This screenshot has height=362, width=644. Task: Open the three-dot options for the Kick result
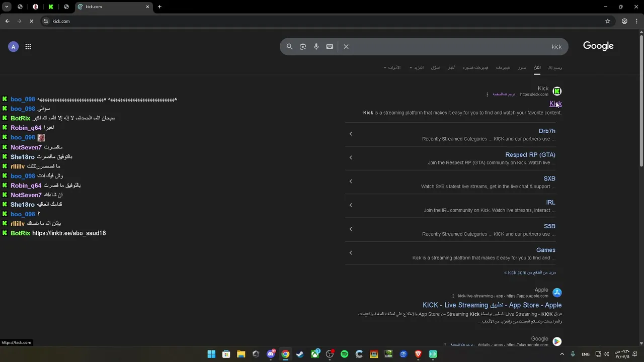tap(487, 95)
